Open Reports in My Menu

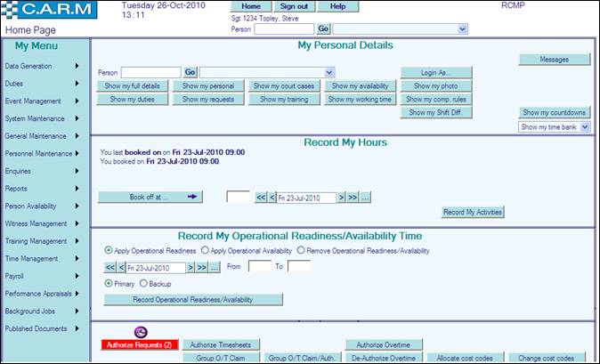pos(45,189)
